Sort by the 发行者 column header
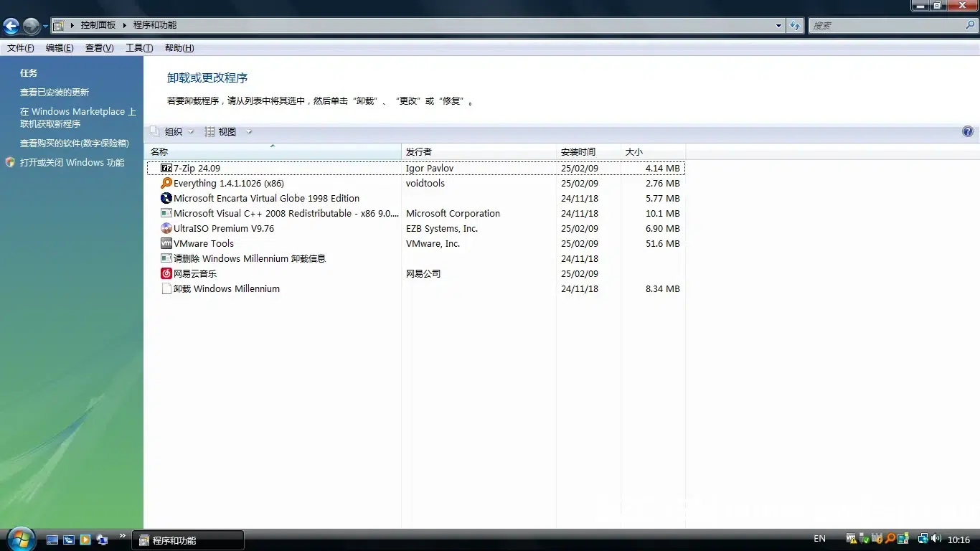 pyautogui.click(x=479, y=151)
